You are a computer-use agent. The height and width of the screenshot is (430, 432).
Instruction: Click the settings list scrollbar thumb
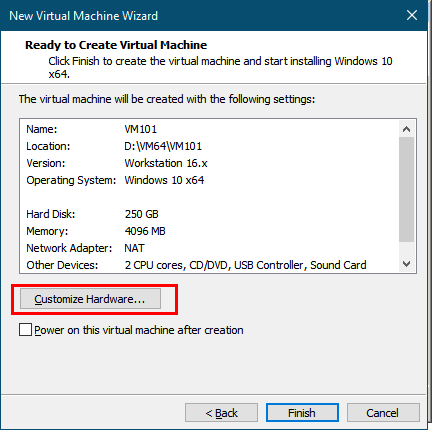point(406,189)
